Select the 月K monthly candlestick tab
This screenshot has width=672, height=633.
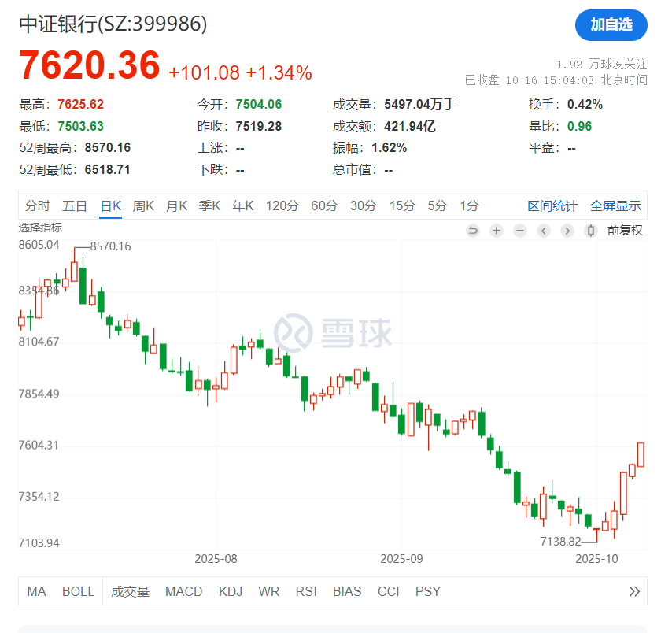point(176,205)
